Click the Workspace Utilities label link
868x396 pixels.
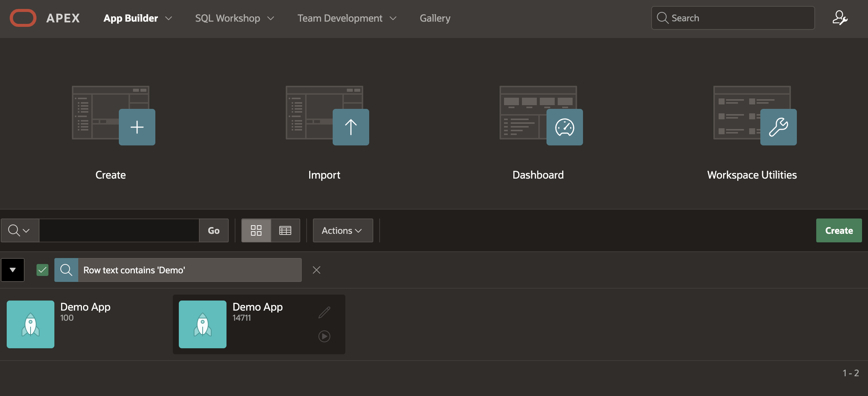(752, 175)
